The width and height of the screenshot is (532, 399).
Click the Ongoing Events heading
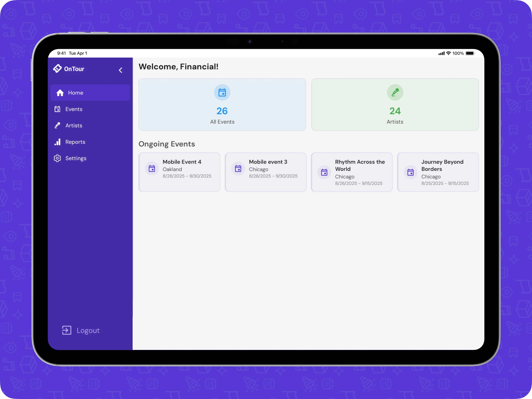point(167,144)
